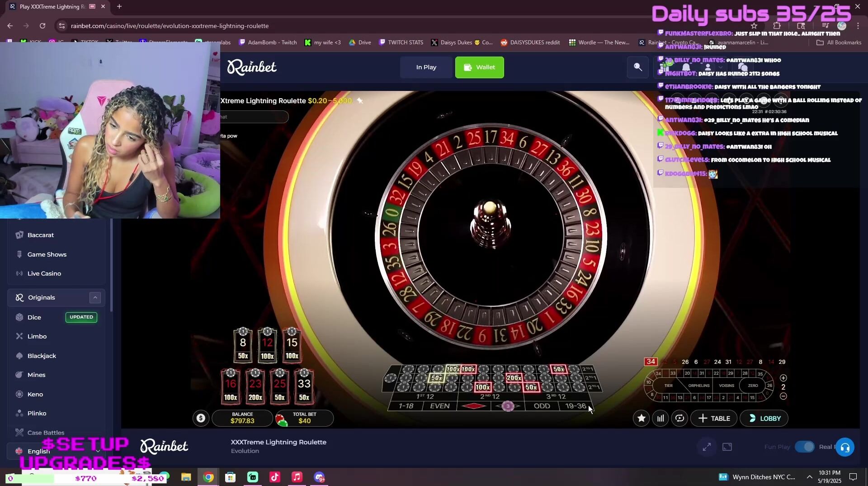
Task: Open the TWITCH STATS bookmark
Action: 401,43
